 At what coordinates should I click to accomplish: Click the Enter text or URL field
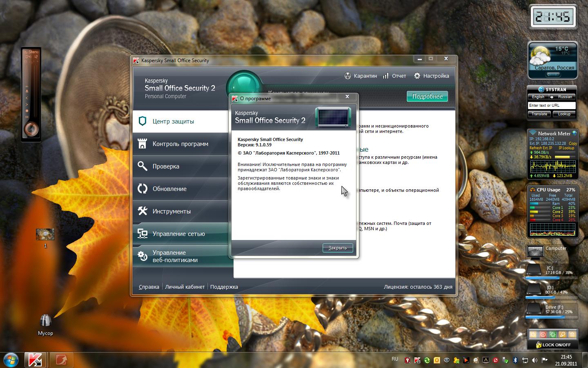click(x=552, y=105)
